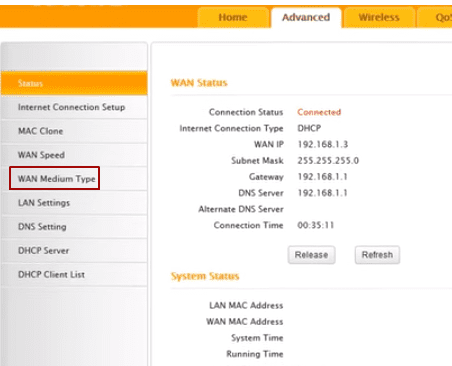The height and width of the screenshot is (366, 452).
Task: Click WAN IP value 192.168.1.3
Action: [x=322, y=144]
